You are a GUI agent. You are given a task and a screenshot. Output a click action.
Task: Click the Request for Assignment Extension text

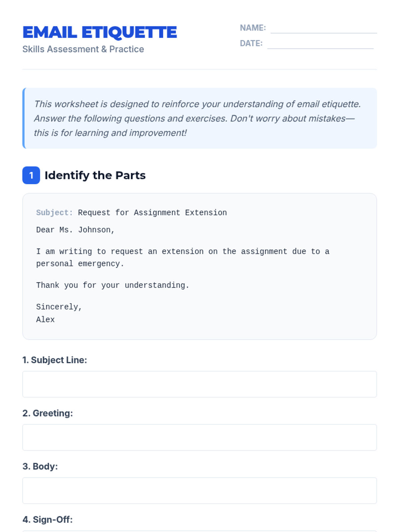[x=152, y=213]
